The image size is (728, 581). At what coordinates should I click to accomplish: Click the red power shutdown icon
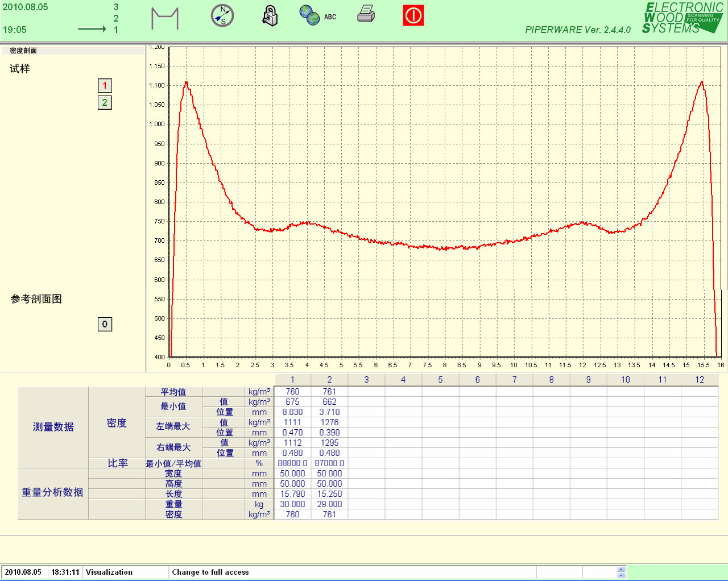coord(413,15)
